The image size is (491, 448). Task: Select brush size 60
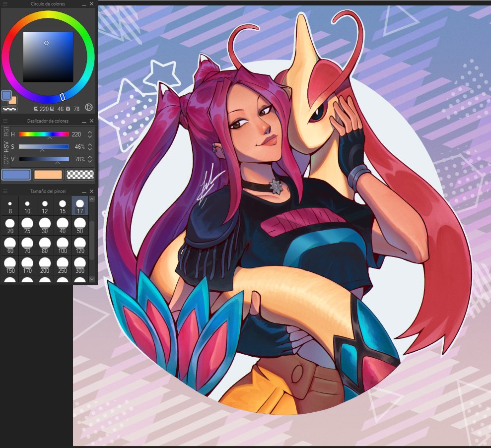point(10,246)
